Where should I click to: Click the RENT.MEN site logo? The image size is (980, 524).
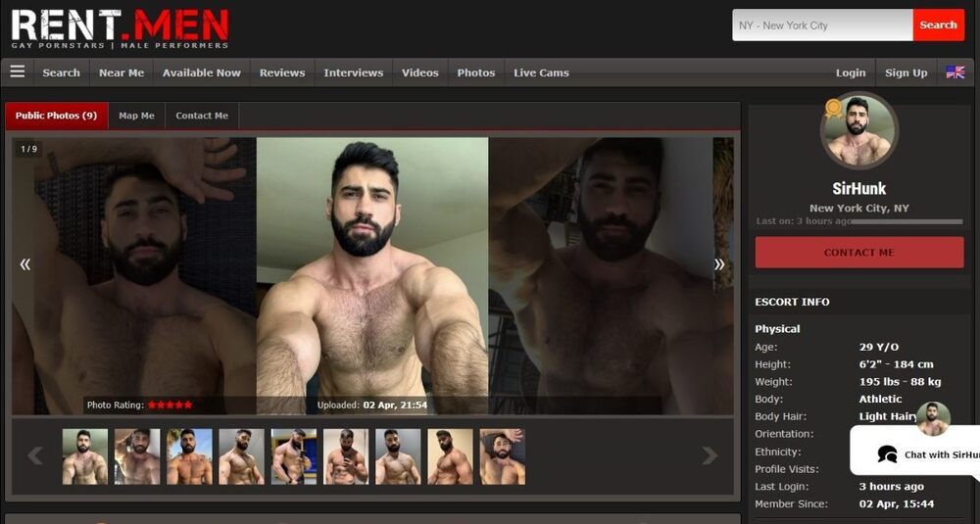pyautogui.click(x=120, y=28)
